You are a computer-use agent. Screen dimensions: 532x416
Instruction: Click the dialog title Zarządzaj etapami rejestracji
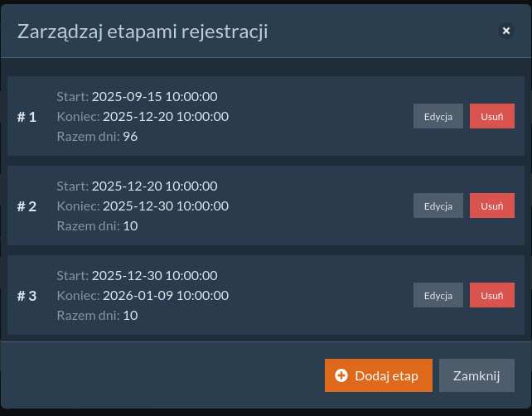point(143,31)
